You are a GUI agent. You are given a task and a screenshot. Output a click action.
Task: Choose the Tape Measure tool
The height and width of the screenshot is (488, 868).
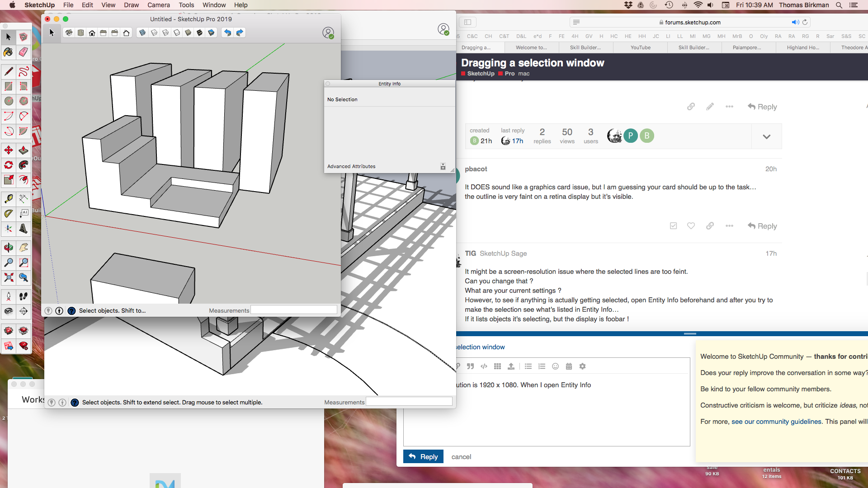(x=8, y=199)
